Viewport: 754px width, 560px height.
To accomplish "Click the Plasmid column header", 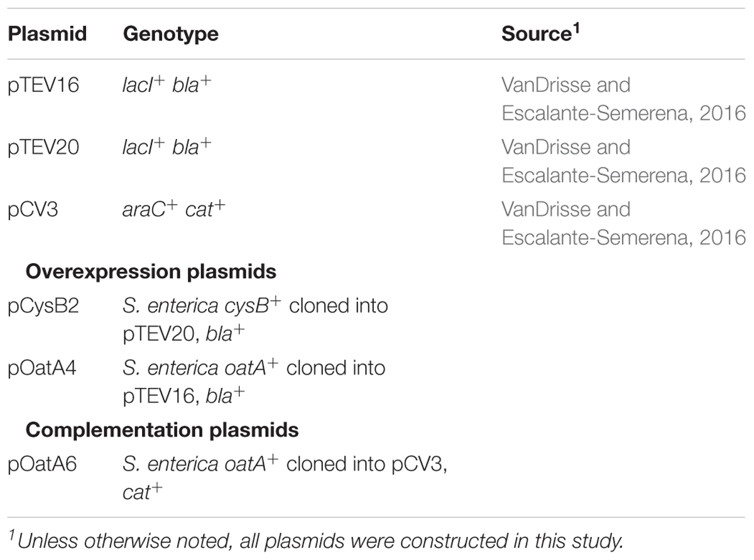I will pyautogui.click(x=47, y=34).
